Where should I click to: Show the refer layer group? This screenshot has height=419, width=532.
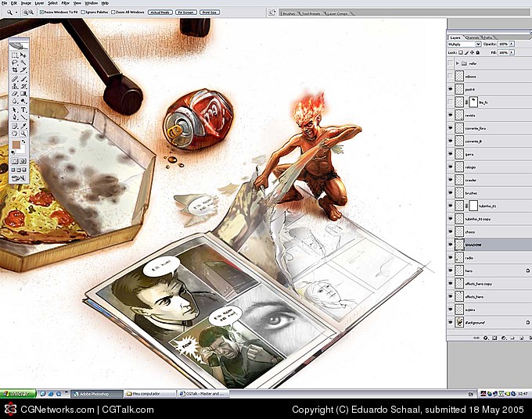coord(451,63)
